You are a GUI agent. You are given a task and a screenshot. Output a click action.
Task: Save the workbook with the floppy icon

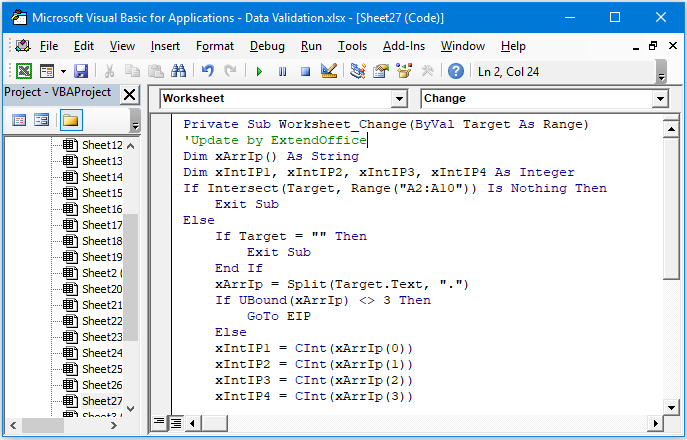click(80, 71)
